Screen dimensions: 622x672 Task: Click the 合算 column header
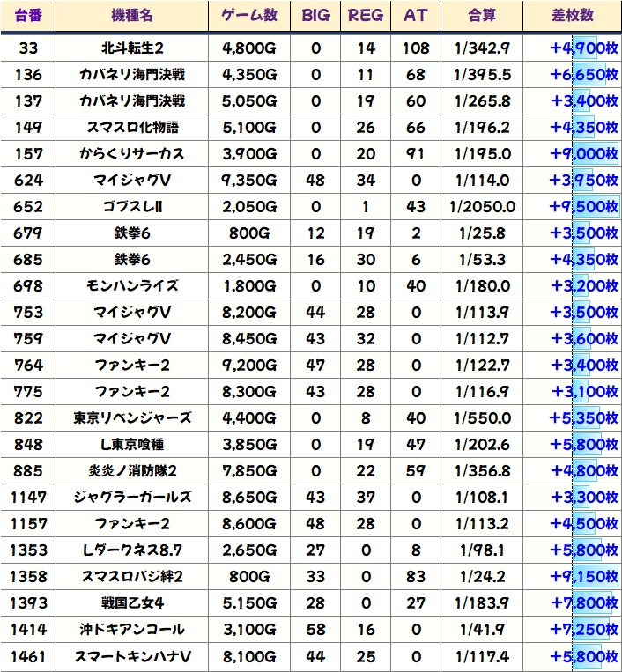482,16
